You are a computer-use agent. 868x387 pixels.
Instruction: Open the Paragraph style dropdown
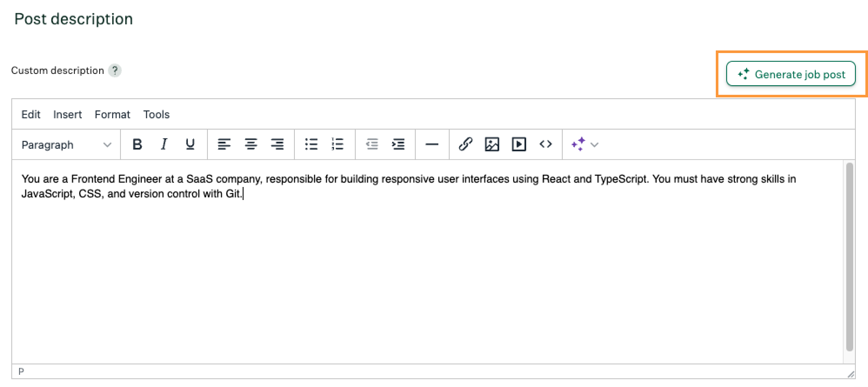coord(66,145)
